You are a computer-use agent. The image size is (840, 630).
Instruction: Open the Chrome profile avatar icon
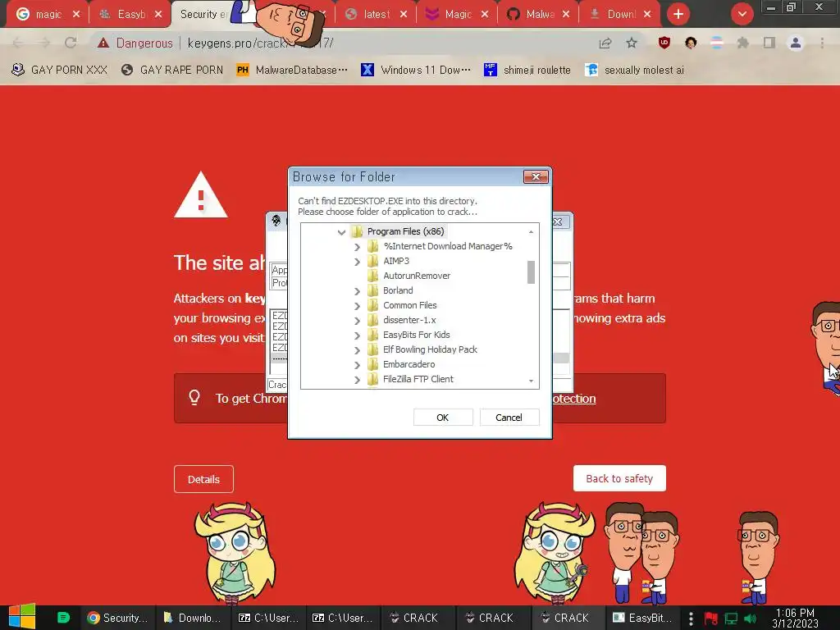(x=796, y=43)
